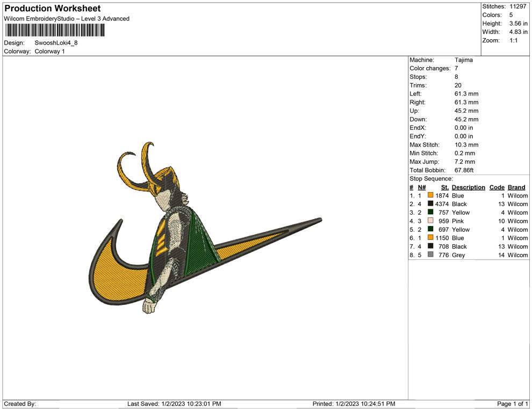Viewport: 532px width, 409px height.
Task: Click the St. column header
Action: click(x=444, y=187)
